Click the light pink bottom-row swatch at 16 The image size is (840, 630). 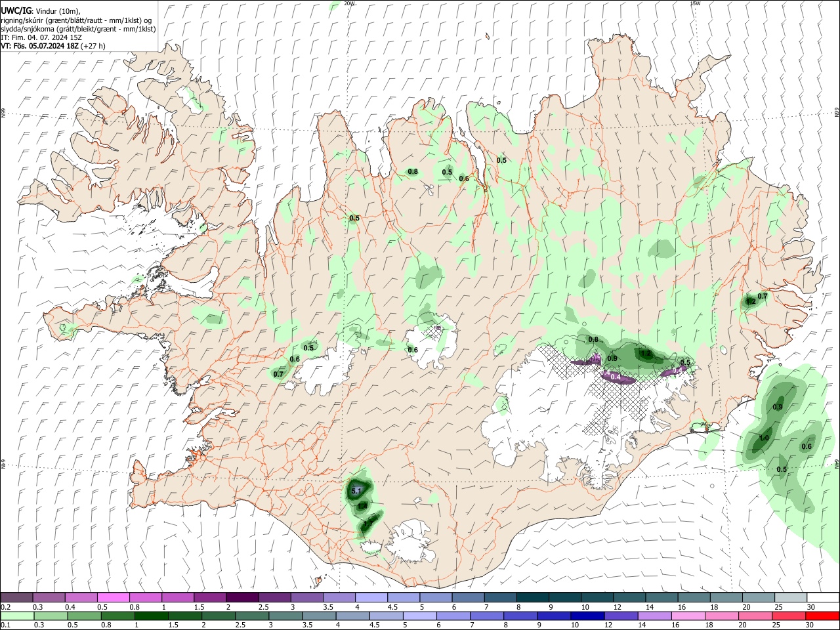tap(688, 616)
